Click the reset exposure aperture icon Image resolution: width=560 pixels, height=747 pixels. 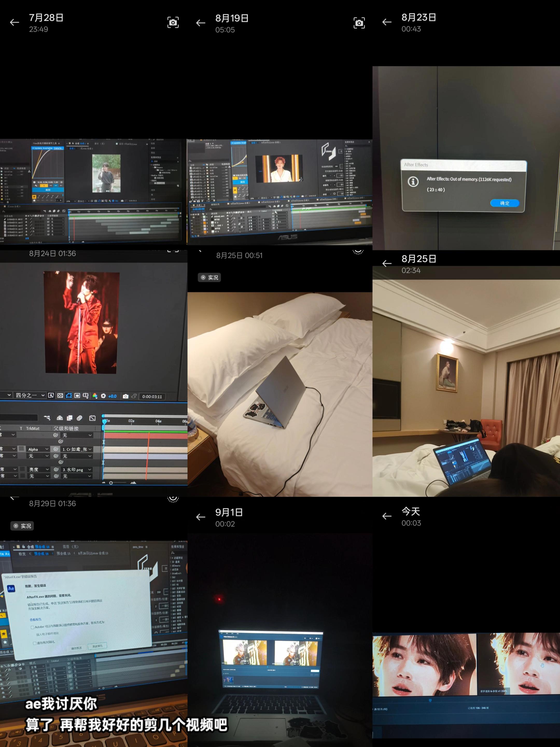point(103,396)
